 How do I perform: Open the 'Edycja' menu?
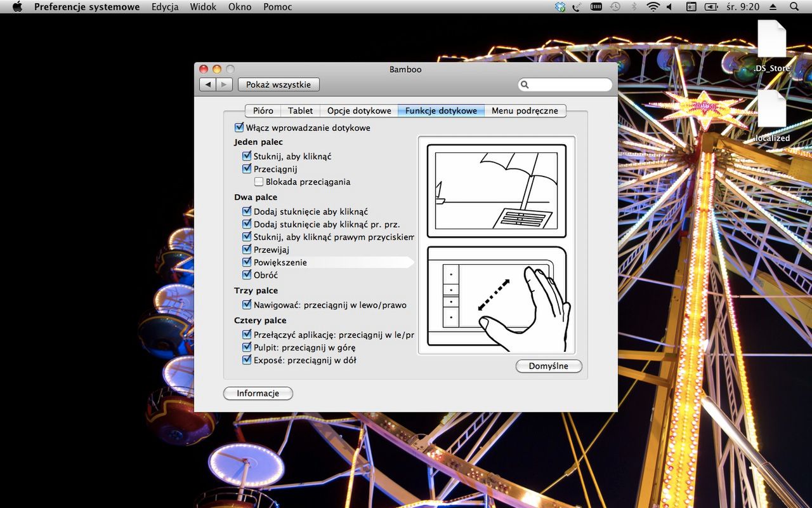click(x=165, y=7)
